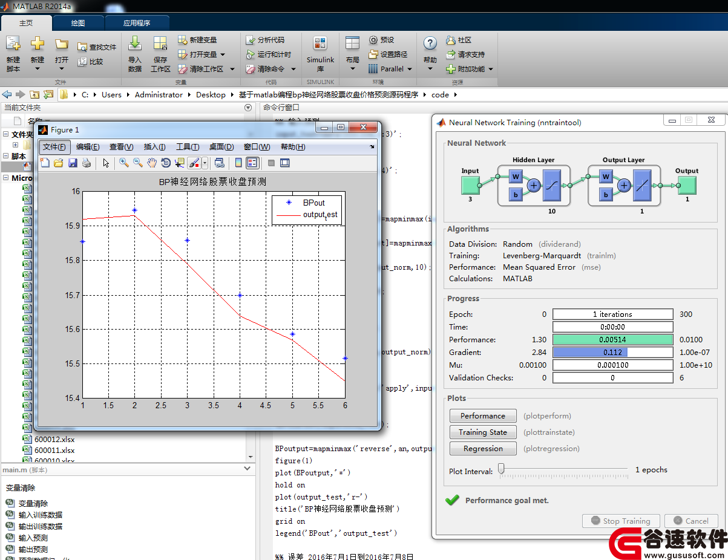Toggle Insert Legend in Figure 1 toolbar
This screenshot has height=560, width=728.
point(252,163)
